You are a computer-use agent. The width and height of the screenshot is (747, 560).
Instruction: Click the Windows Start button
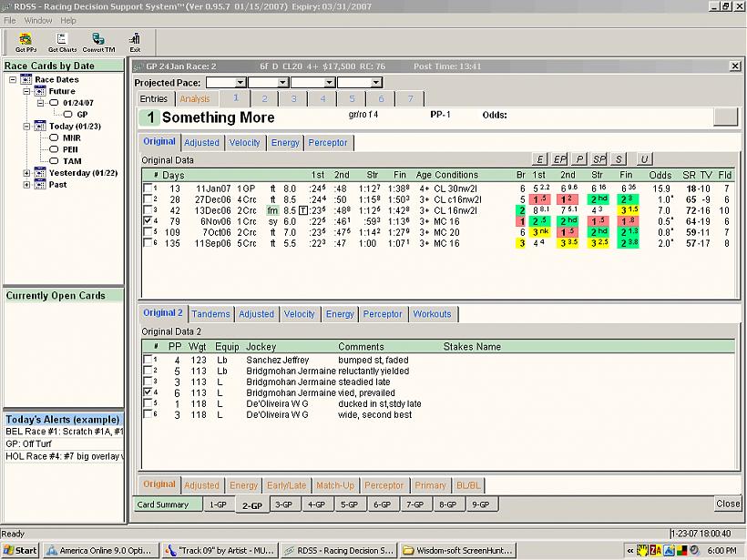pos(20,551)
